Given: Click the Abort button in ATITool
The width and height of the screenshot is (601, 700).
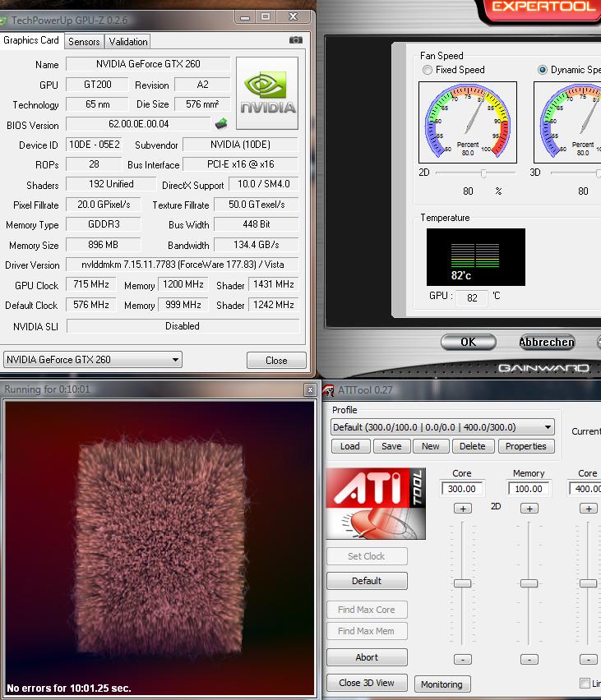Looking at the screenshot, I should (x=367, y=657).
